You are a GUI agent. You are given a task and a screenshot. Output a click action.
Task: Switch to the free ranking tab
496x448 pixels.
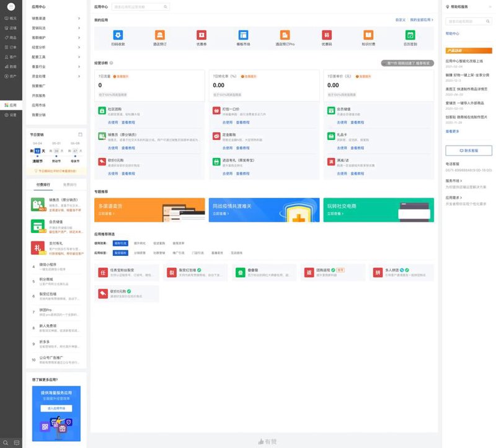pos(70,185)
